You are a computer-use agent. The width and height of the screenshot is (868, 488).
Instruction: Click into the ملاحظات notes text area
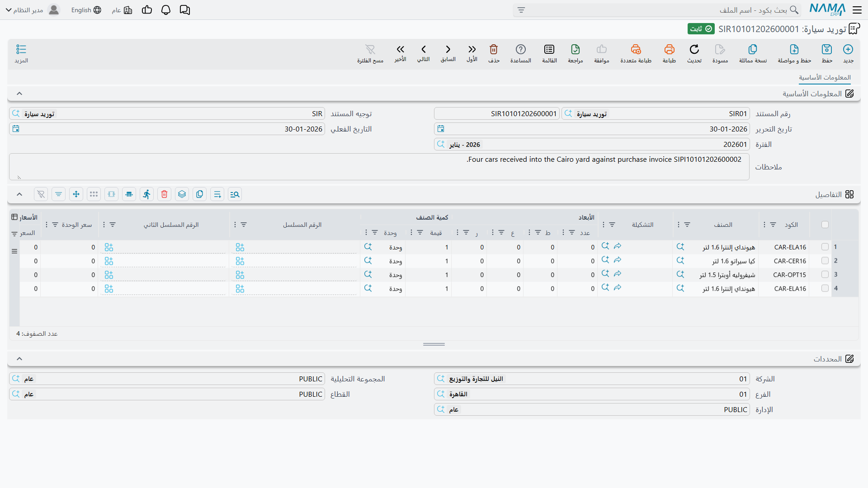click(379, 167)
